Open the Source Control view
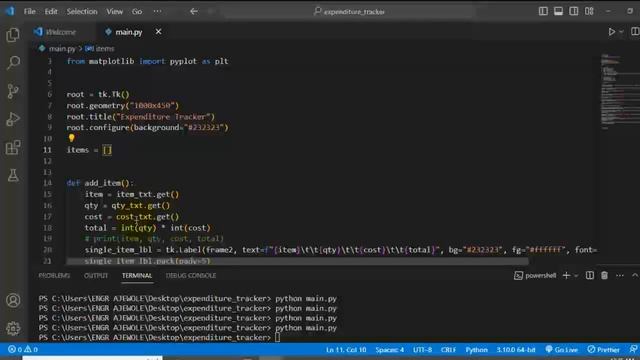This screenshot has height=360, width=640. (13, 91)
